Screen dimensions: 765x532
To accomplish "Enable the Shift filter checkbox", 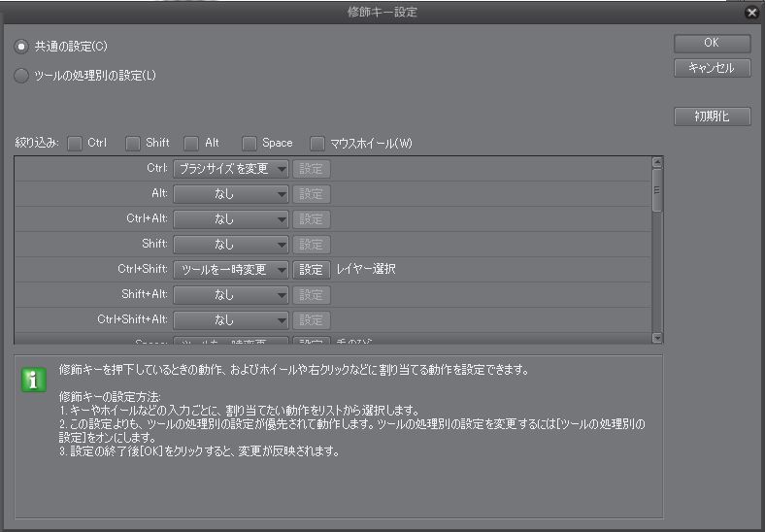I will click(x=133, y=144).
